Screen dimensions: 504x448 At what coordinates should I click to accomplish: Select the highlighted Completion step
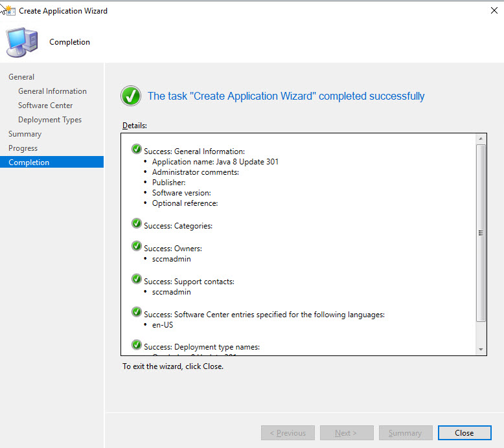click(x=29, y=162)
